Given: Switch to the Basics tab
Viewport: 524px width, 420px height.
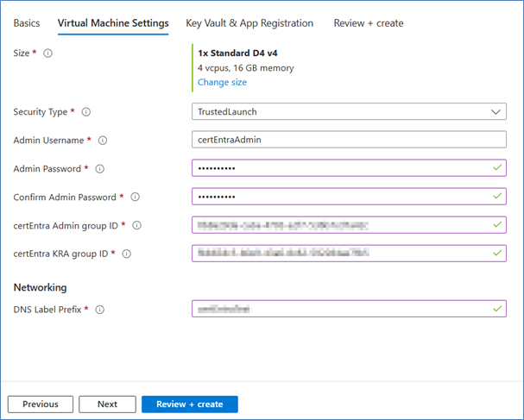Looking at the screenshot, I should click(x=26, y=23).
